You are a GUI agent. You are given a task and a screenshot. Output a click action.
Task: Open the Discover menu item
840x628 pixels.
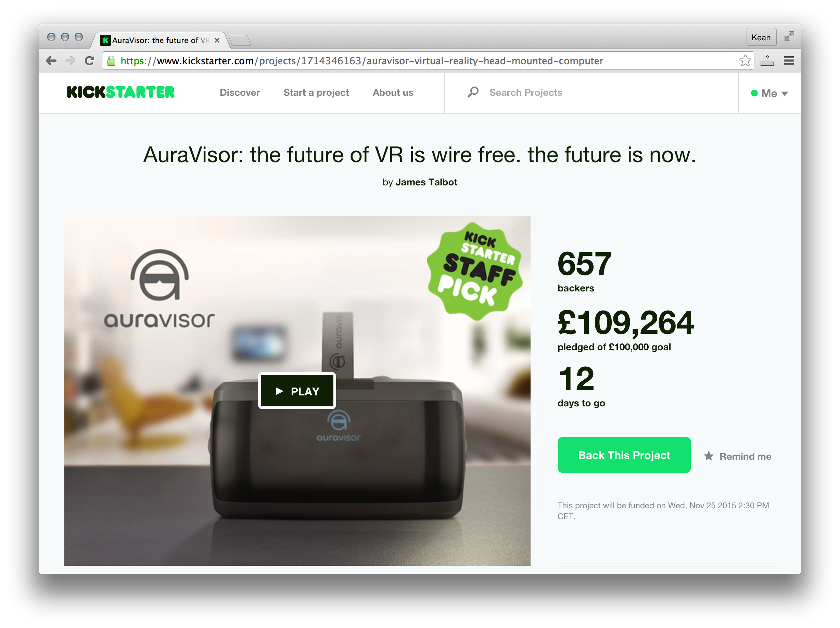240,93
